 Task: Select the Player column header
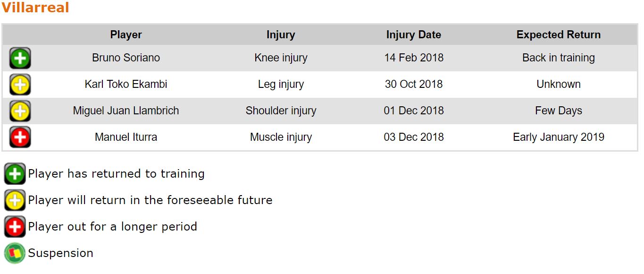point(126,35)
